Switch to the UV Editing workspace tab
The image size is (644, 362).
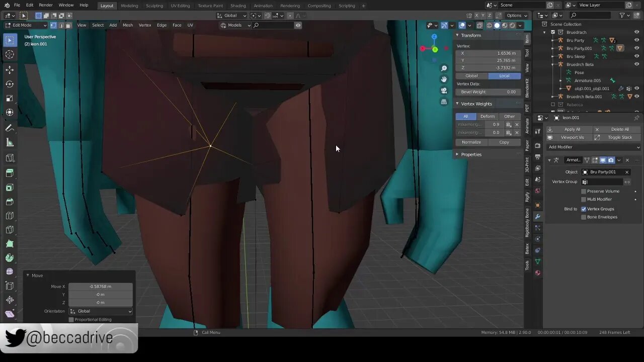point(181,6)
